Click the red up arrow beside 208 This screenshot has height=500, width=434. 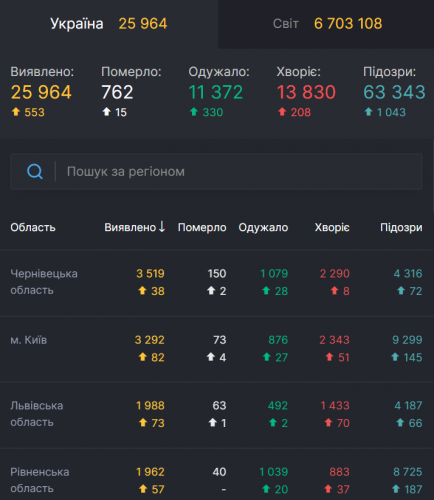coord(282,112)
